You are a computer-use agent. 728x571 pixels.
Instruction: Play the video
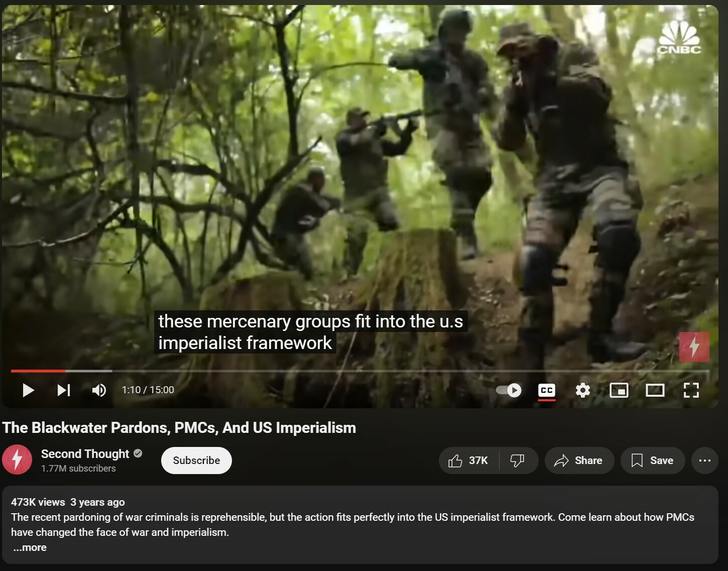tap(28, 390)
